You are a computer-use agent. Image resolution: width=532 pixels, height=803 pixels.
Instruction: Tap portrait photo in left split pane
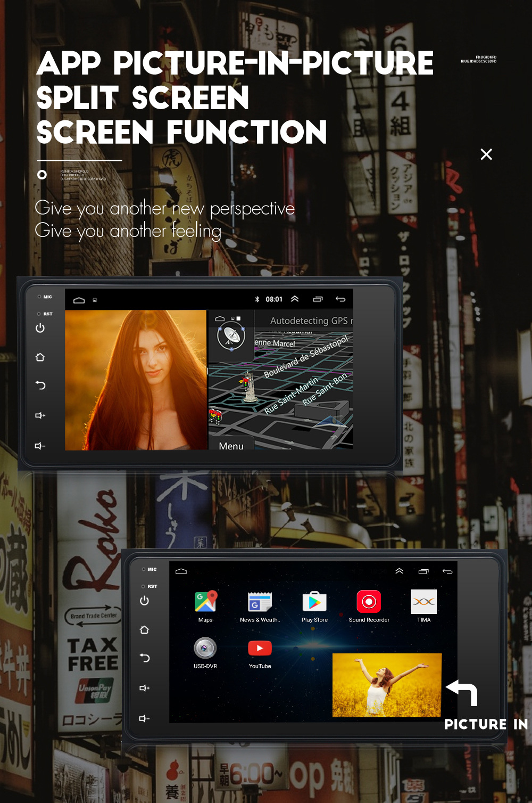(x=136, y=380)
